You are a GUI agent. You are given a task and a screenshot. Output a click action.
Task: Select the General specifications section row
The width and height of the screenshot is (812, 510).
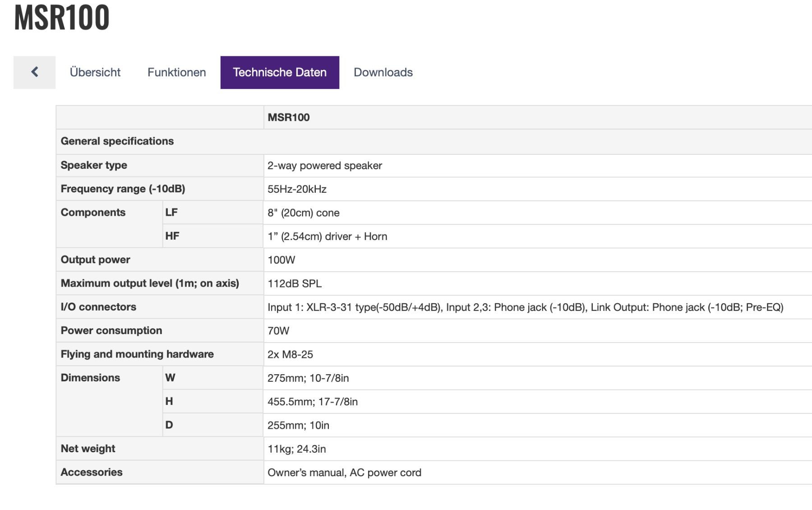coord(117,141)
